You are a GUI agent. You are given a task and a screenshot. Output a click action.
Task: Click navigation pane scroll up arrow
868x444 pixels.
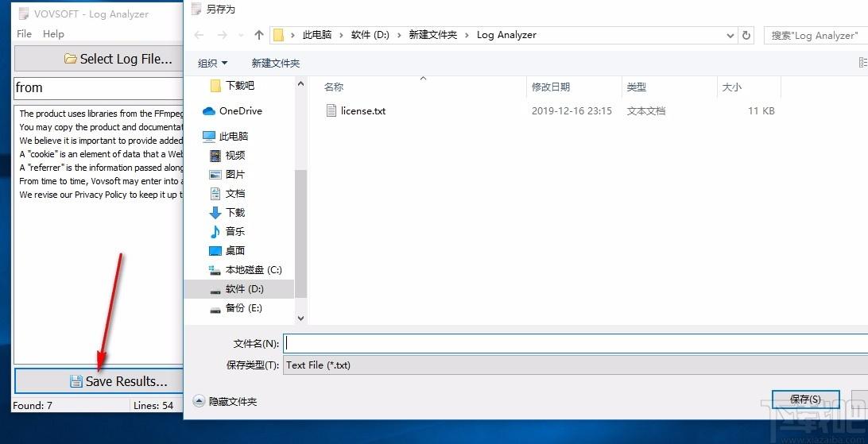300,84
